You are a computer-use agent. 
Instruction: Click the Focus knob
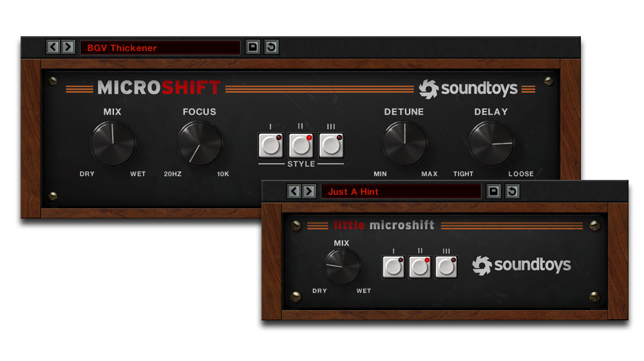[200, 144]
